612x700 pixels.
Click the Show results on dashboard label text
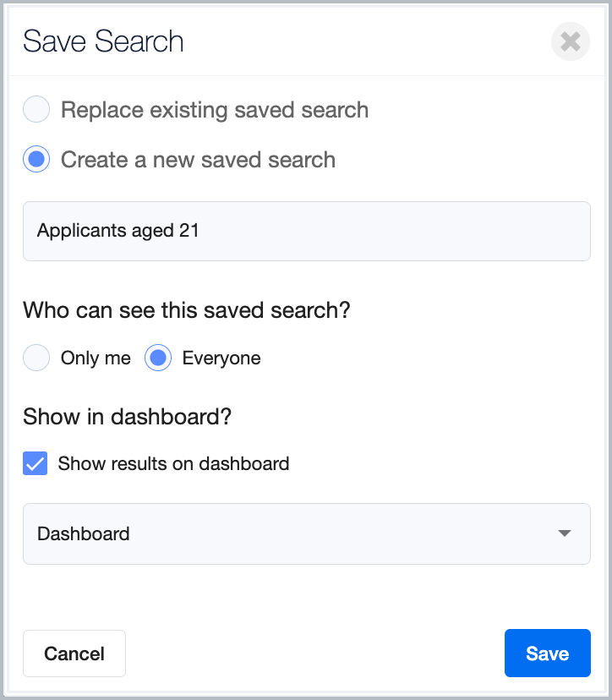pyautogui.click(x=173, y=464)
